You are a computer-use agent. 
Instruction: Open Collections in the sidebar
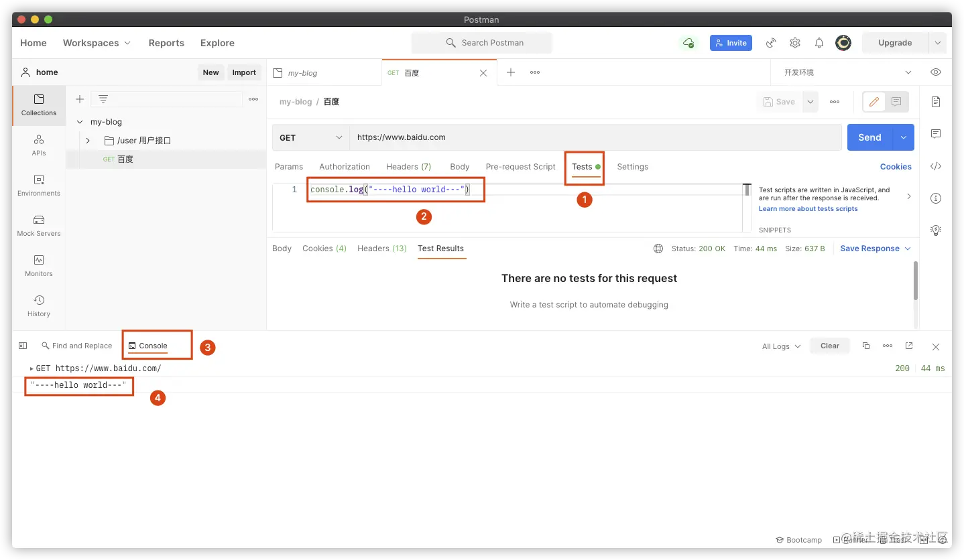click(39, 105)
